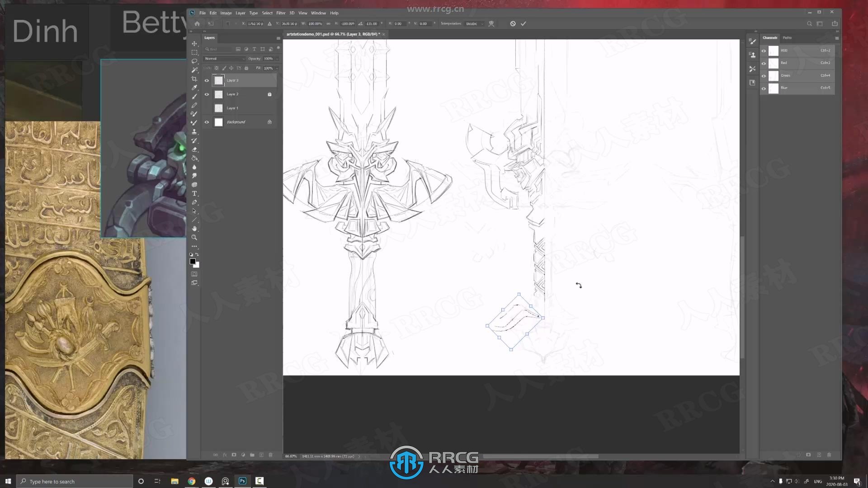Select the Rectangular Marquee tool

pyautogui.click(x=194, y=52)
